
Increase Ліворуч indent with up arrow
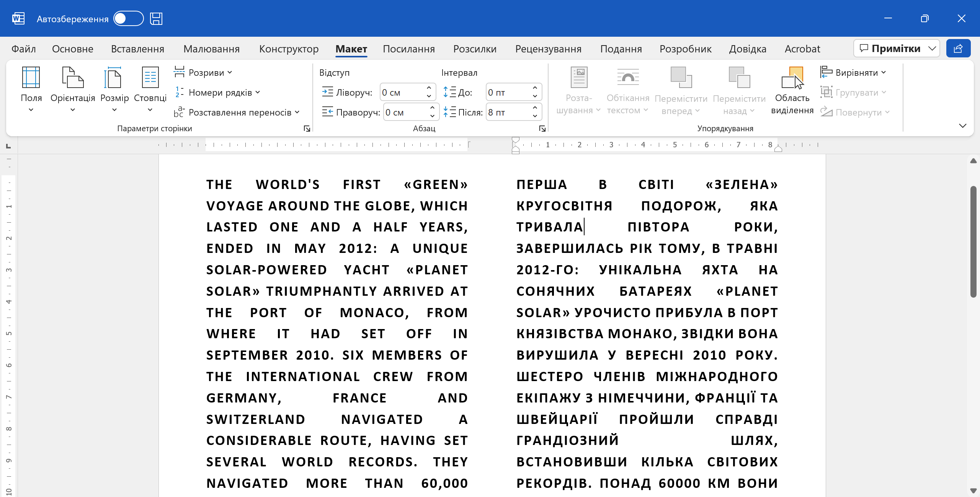(x=429, y=88)
